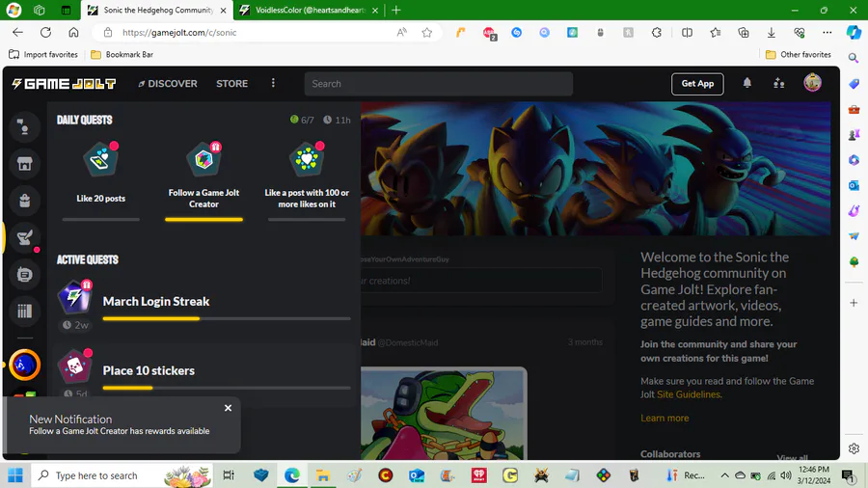Open a new browser tab
The height and width of the screenshot is (488, 868).
[x=396, y=10]
